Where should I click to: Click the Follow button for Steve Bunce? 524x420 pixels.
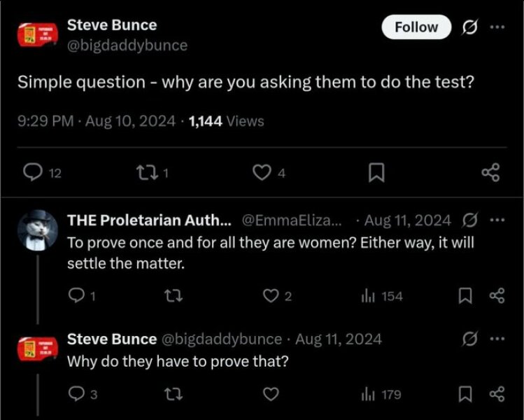416,27
